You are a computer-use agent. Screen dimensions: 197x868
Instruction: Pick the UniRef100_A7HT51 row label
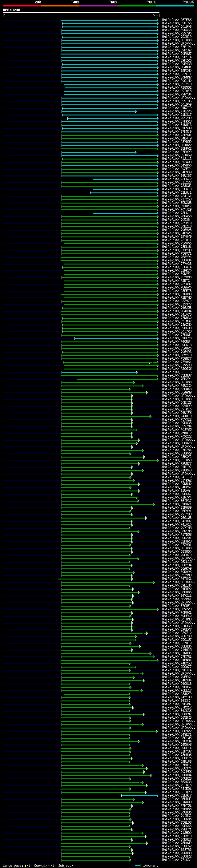177,806
